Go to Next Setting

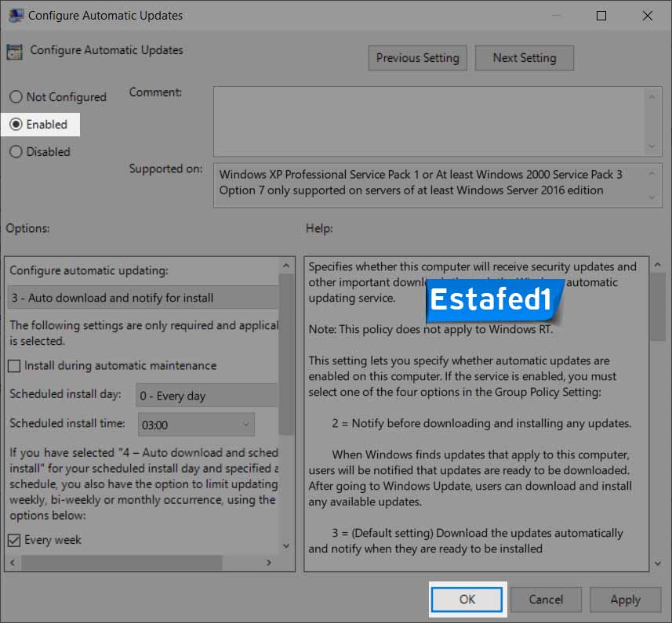(525, 58)
